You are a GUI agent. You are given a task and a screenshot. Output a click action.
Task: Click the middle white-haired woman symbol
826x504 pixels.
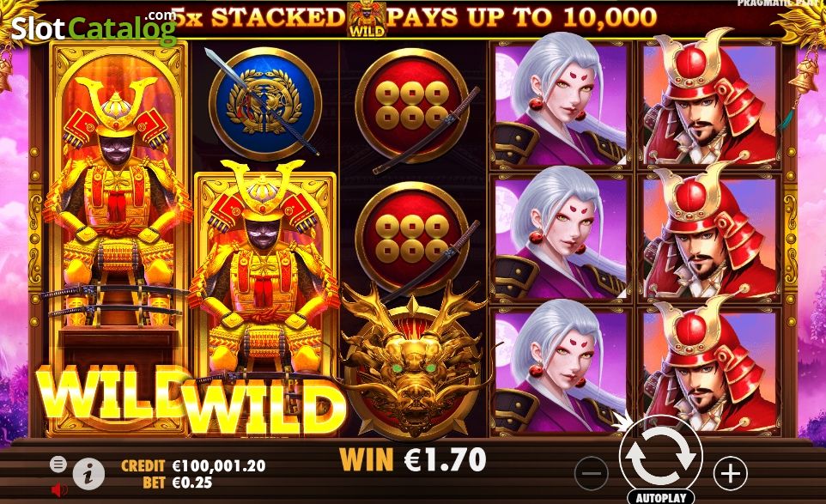tap(561, 237)
